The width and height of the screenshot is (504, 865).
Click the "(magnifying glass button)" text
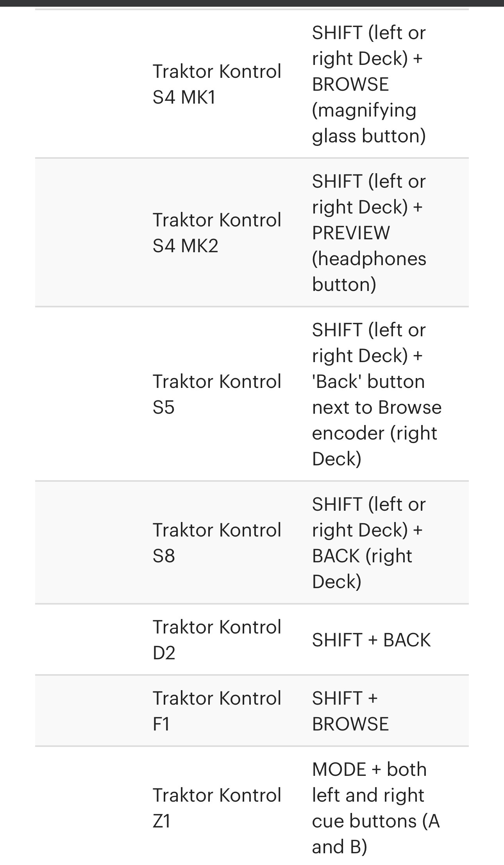point(368,123)
